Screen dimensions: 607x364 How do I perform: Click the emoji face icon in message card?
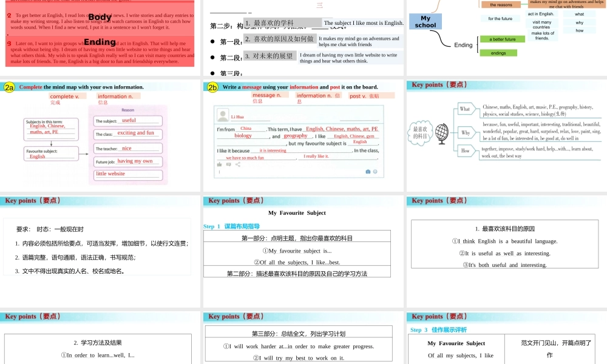tap(375, 171)
